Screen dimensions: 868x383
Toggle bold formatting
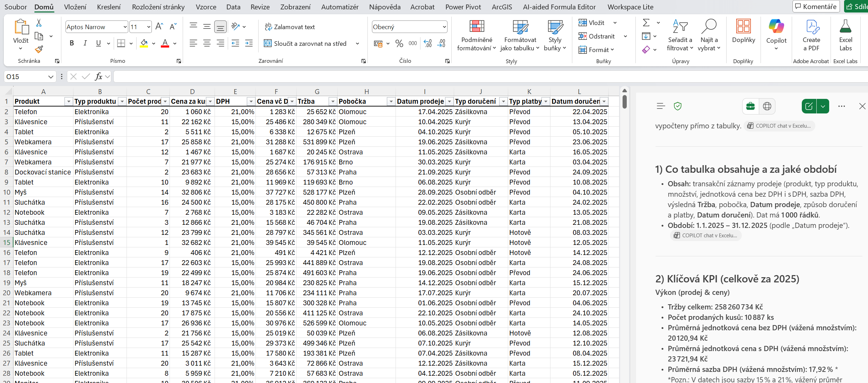click(72, 43)
